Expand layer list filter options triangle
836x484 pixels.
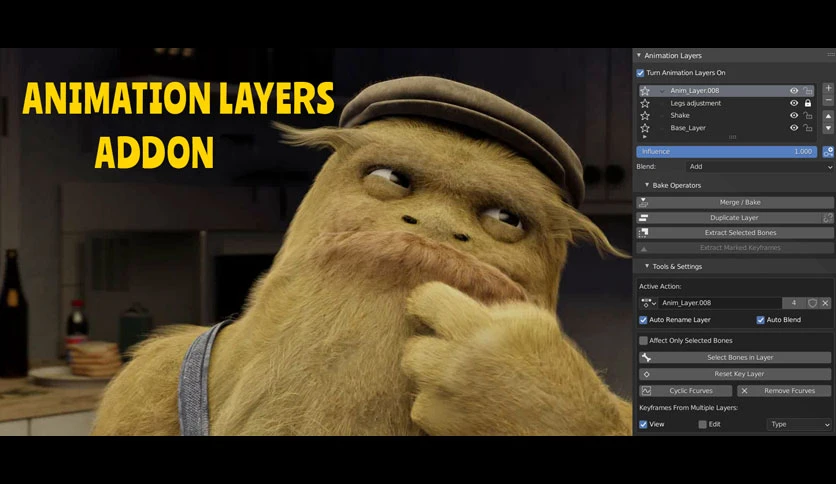645,137
